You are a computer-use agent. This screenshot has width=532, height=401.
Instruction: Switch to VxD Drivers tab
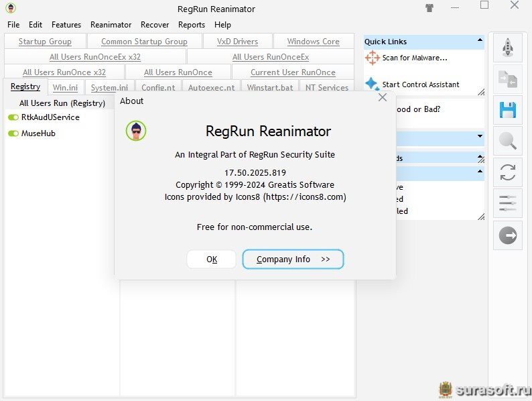(237, 42)
